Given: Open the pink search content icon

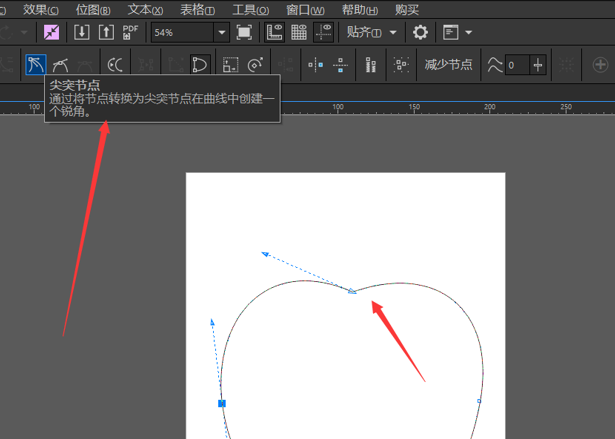Looking at the screenshot, I should click(x=51, y=32).
